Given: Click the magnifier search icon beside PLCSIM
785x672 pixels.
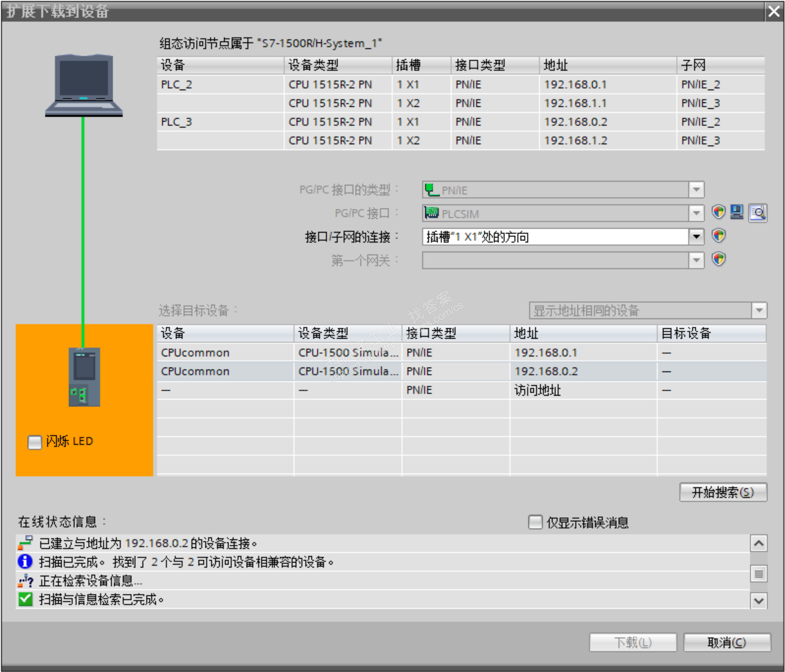Looking at the screenshot, I should coord(758,213).
